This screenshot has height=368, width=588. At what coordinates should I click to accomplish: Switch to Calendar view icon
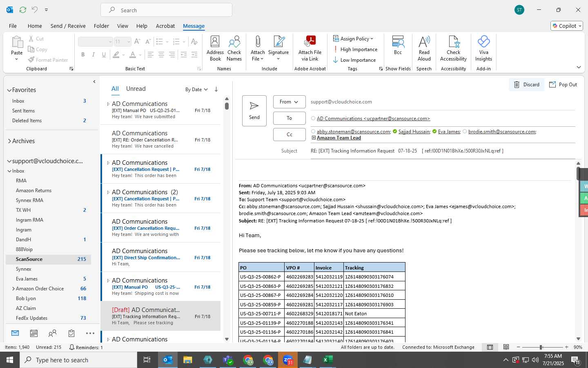coord(34,333)
